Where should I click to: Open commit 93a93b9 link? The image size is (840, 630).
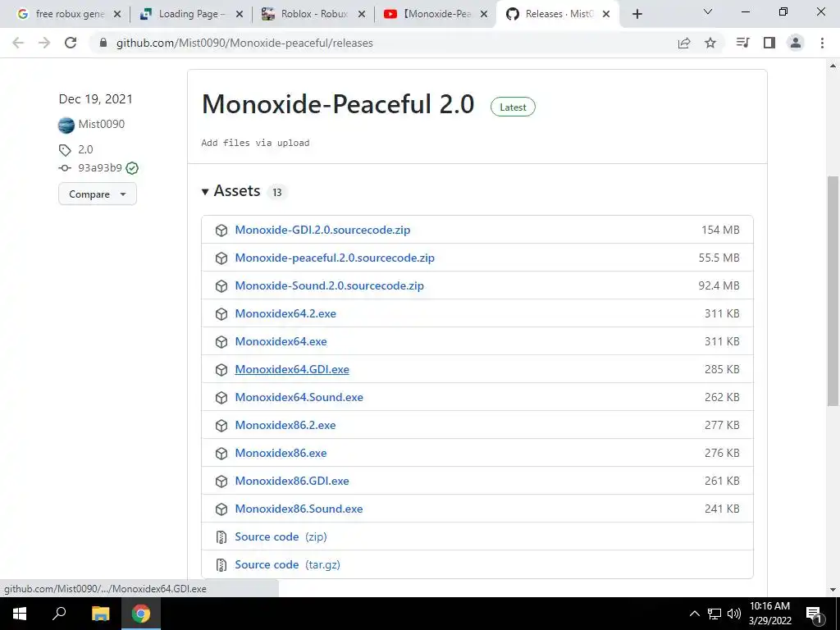[100, 167]
